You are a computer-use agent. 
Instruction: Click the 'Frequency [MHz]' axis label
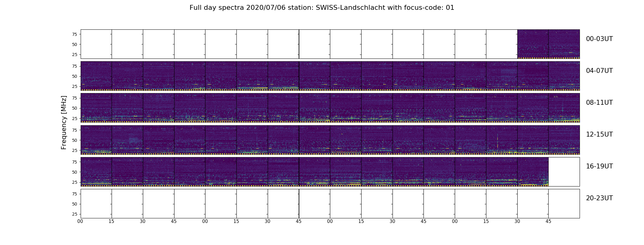[64, 123]
